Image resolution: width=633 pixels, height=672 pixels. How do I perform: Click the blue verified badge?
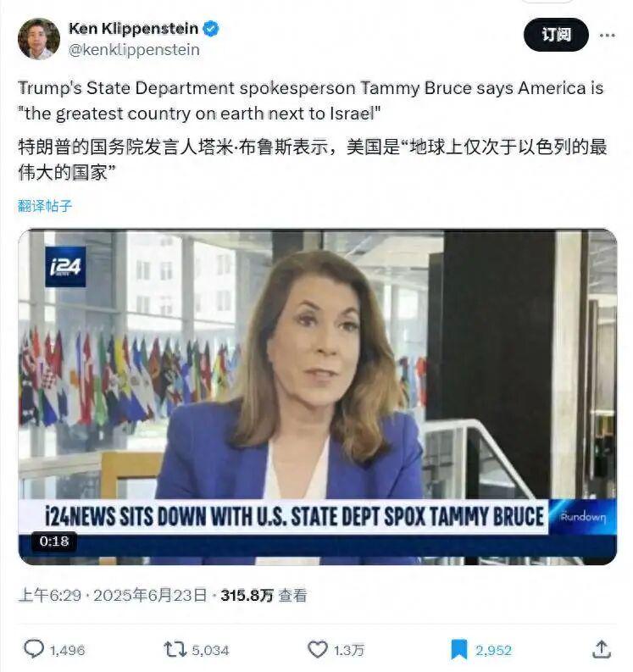tap(210, 29)
